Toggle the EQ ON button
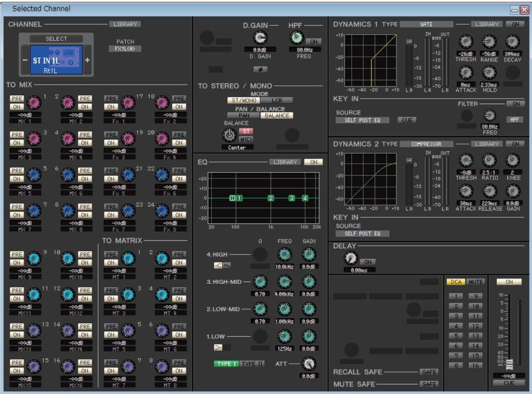The height and width of the screenshot is (394, 532). [314, 162]
